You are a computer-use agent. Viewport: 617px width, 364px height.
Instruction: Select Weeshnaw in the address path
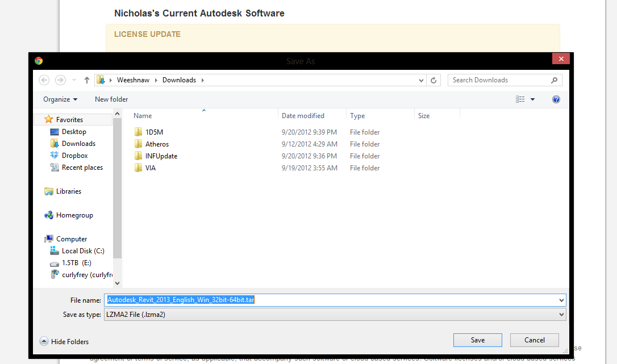(x=133, y=80)
